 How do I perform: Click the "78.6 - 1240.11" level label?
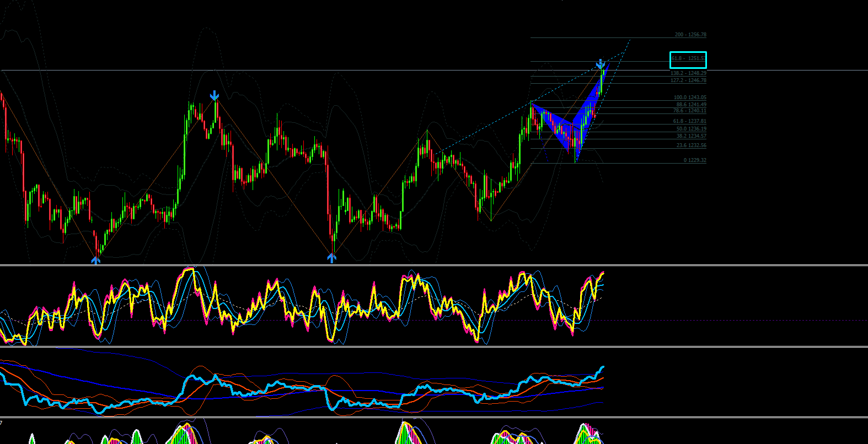pyautogui.click(x=689, y=111)
